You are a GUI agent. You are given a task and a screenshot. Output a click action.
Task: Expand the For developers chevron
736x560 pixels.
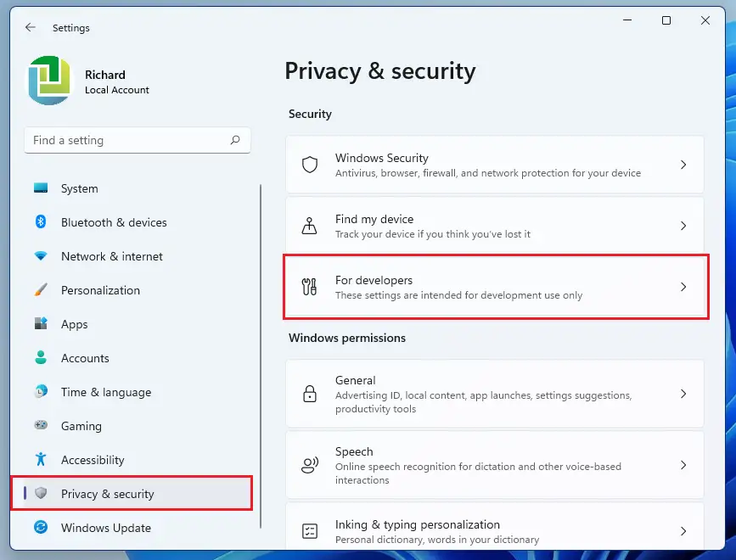(x=683, y=287)
